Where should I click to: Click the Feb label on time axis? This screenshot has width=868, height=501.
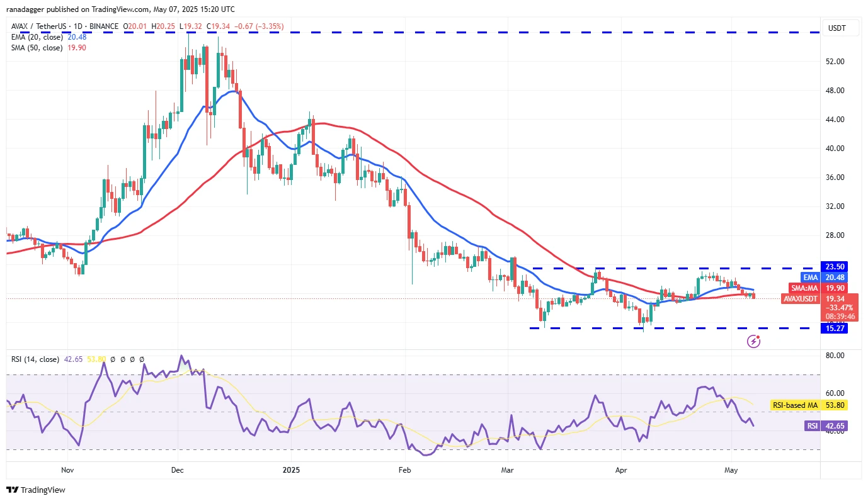click(x=404, y=470)
